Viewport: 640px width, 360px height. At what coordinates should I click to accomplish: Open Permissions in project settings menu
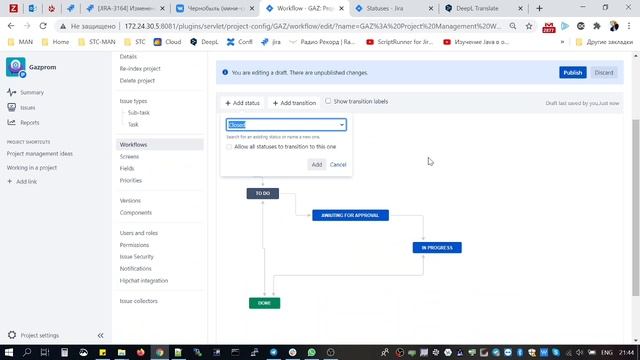[x=134, y=245]
